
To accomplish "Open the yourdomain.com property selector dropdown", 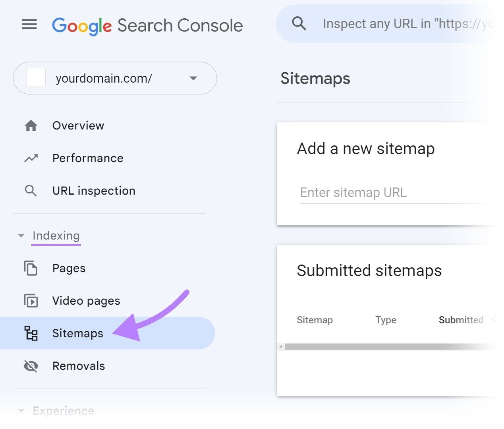I will pyautogui.click(x=193, y=79).
